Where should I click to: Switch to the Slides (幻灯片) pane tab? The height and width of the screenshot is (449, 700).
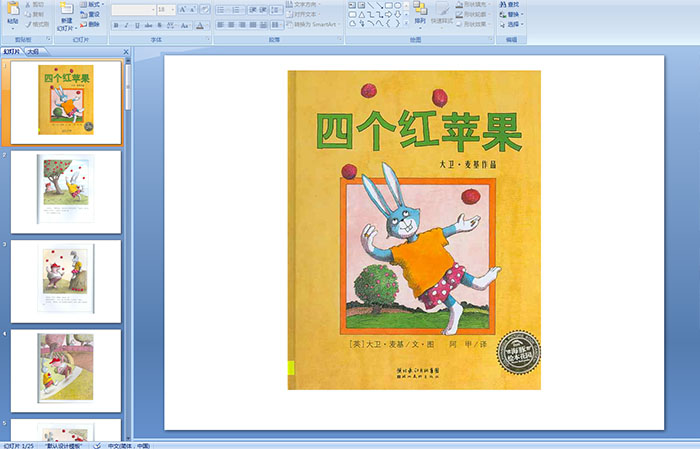12,52
